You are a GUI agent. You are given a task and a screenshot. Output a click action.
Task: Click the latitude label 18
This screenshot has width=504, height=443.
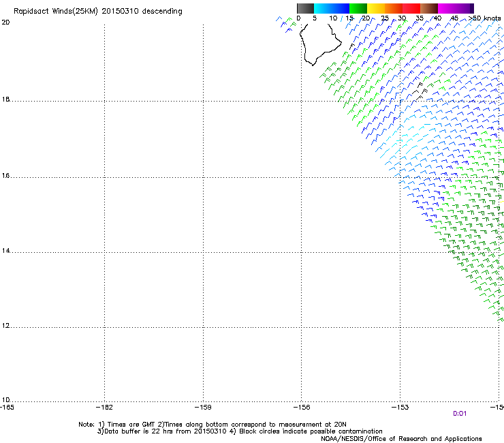5,100
